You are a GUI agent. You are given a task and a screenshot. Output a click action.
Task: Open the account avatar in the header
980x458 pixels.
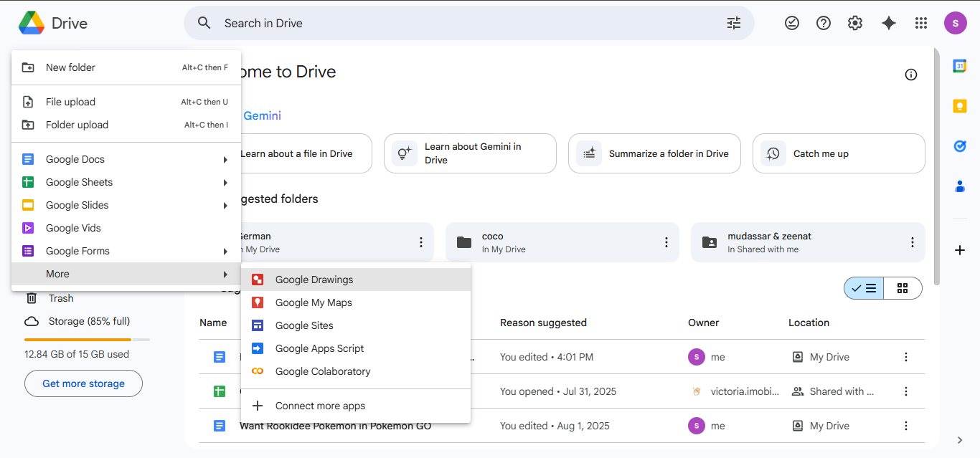coord(956,23)
